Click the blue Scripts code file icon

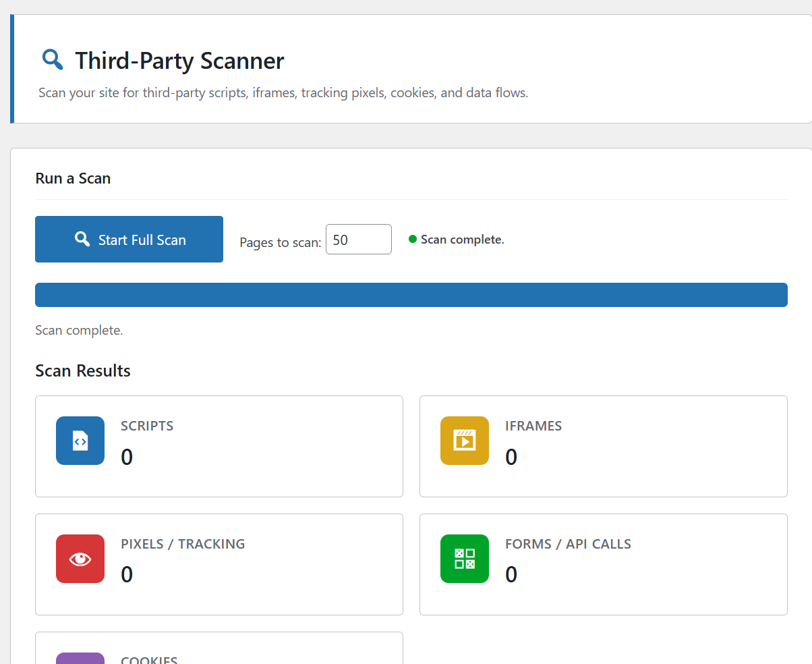coord(80,441)
